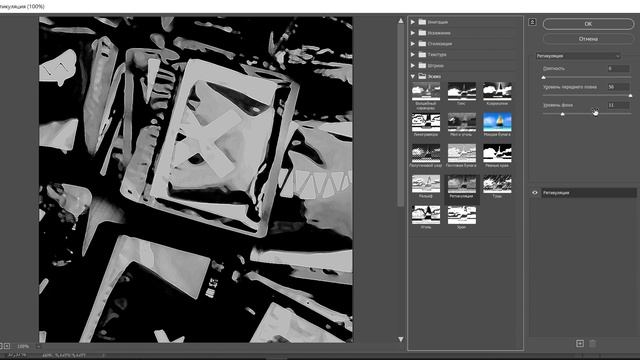
Task: Cancel with the Отмена button
Action: click(x=588, y=39)
